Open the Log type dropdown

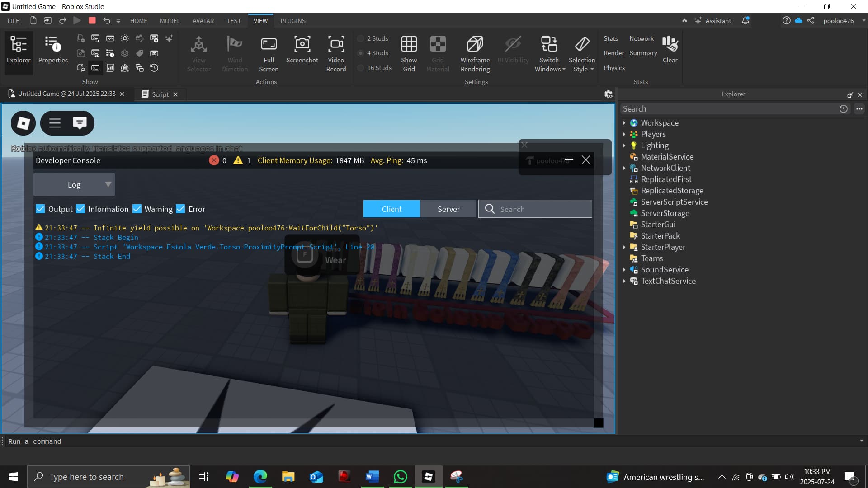click(74, 184)
